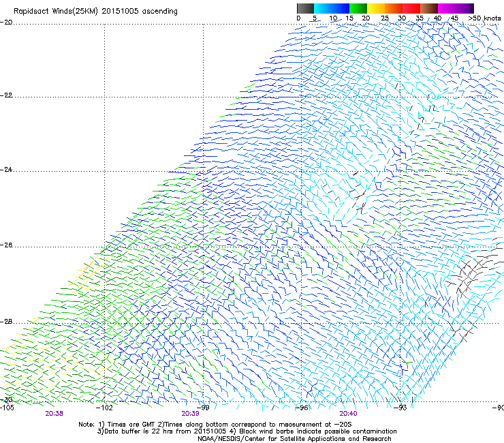Screen dimensions: 504x443
Task: Click the blue 10-15 knots legend segment
Action: 341,8
